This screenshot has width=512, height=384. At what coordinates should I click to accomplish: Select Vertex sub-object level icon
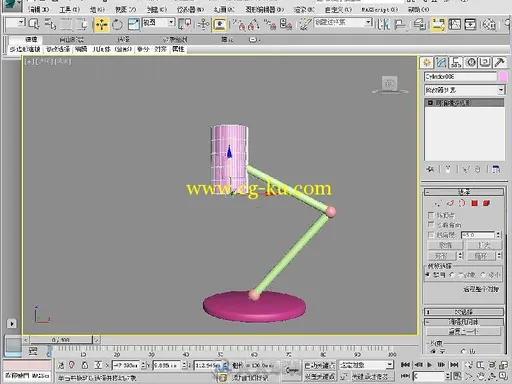(x=437, y=203)
